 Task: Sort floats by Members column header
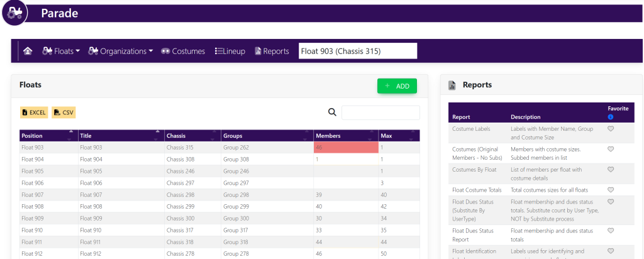pyautogui.click(x=345, y=135)
